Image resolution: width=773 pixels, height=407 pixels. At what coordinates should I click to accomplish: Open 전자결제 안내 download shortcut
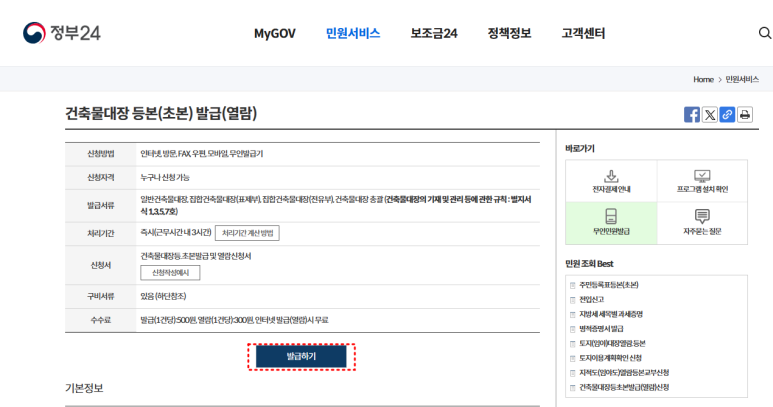tap(611, 181)
